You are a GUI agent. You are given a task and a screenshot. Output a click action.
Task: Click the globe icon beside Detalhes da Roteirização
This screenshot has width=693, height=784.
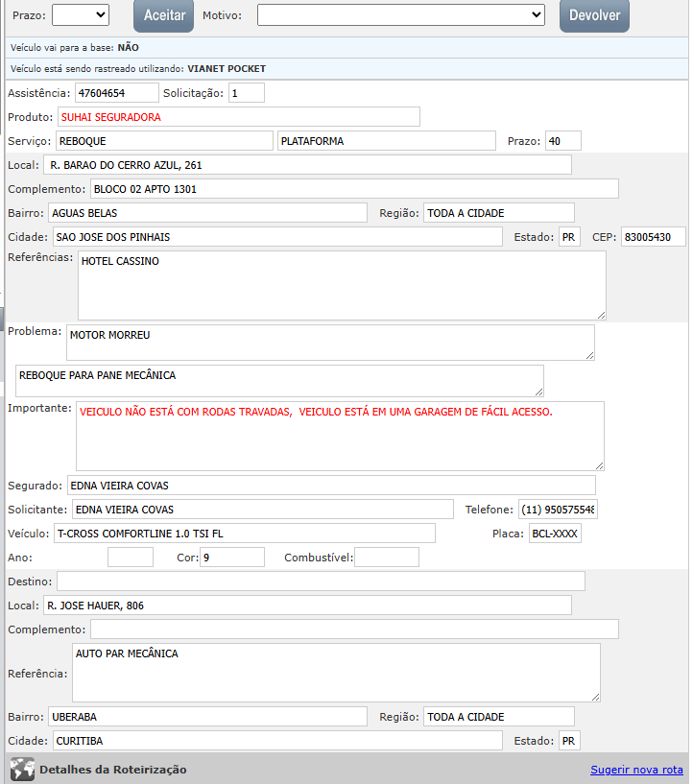[22, 770]
